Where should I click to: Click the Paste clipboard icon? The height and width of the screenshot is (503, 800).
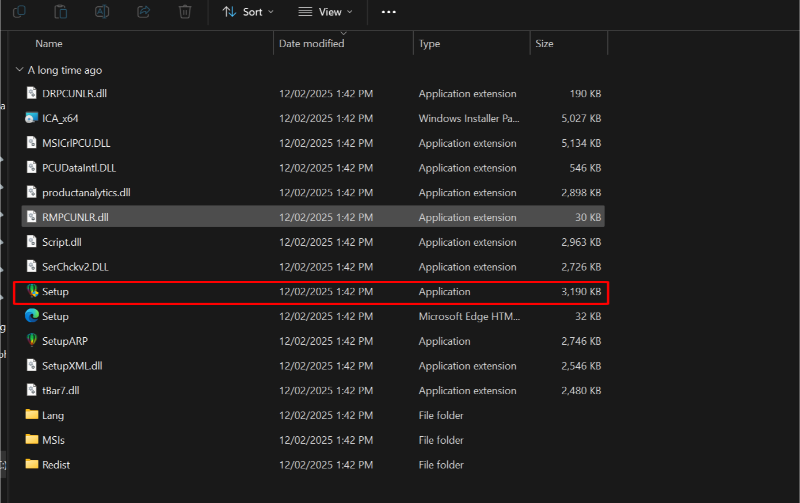pyautogui.click(x=60, y=11)
